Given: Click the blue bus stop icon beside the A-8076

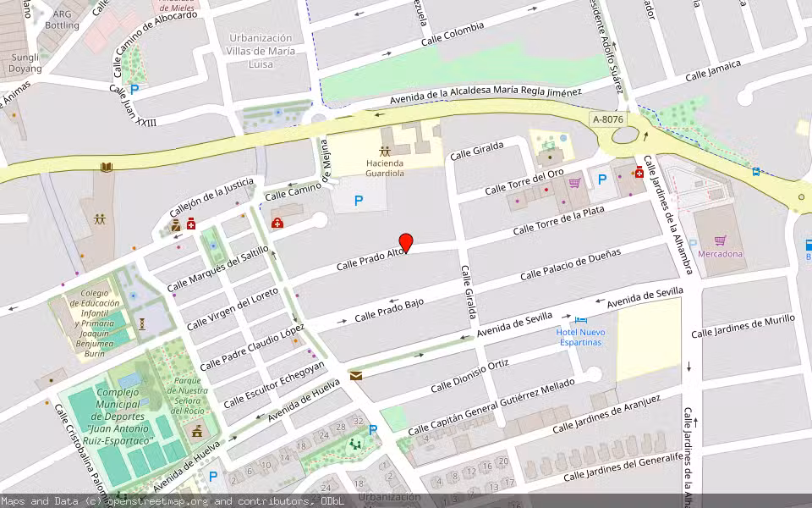Looking at the screenshot, I should (x=756, y=172).
